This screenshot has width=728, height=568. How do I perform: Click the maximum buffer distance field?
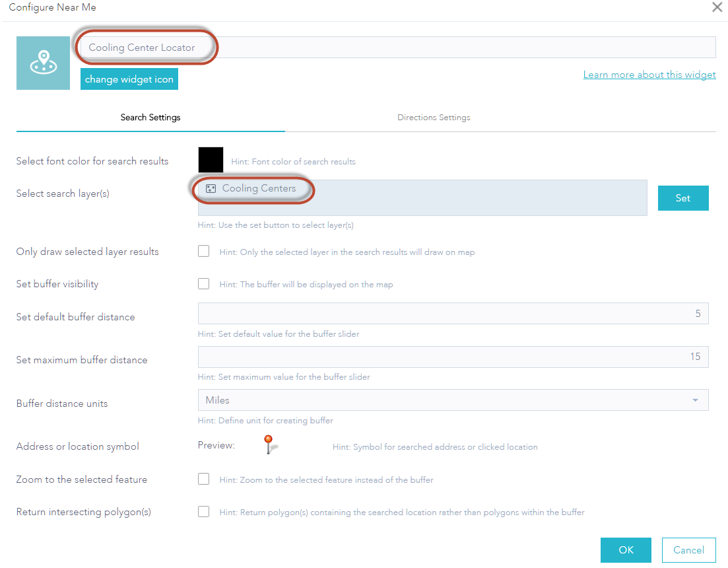click(x=453, y=357)
